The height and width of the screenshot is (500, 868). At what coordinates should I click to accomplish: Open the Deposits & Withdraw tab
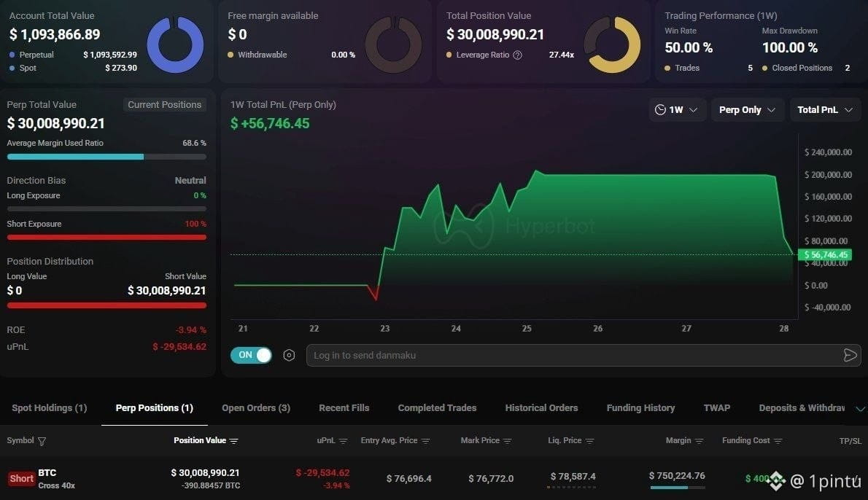[x=802, y=407]
